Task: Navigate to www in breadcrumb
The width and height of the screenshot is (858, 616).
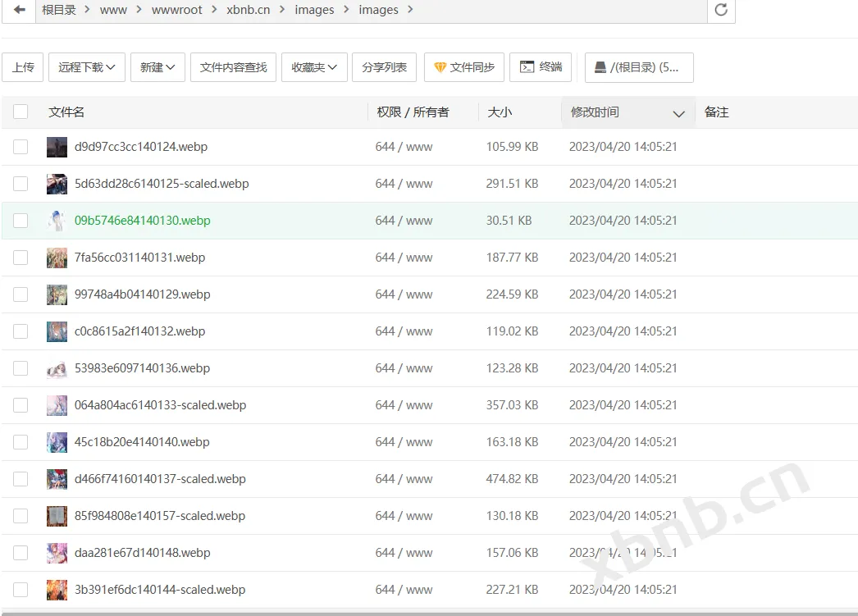Action: coord(113,10)
